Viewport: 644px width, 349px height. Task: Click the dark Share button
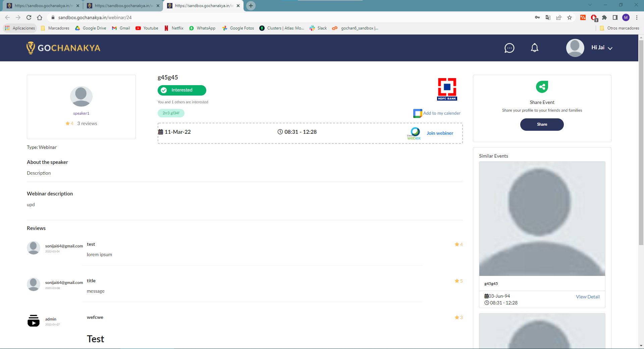pos(542,124)
